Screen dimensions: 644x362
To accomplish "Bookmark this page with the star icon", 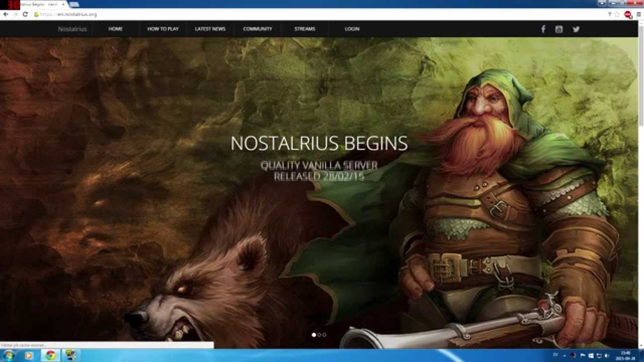I will pos(617,15).
